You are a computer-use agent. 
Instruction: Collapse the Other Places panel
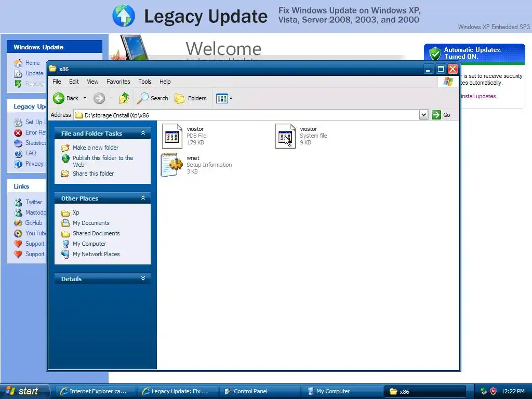tap(143, 198)
